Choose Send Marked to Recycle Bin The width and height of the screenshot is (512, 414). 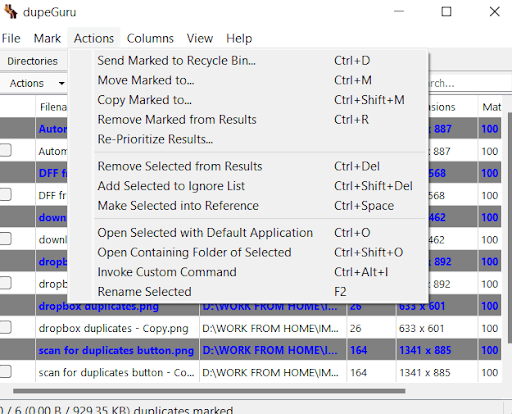coord(248,61)
